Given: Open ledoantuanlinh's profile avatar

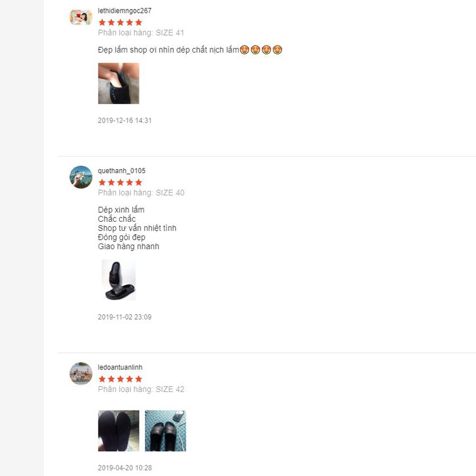Looking at the screenshot, I should tap(81, 374).
